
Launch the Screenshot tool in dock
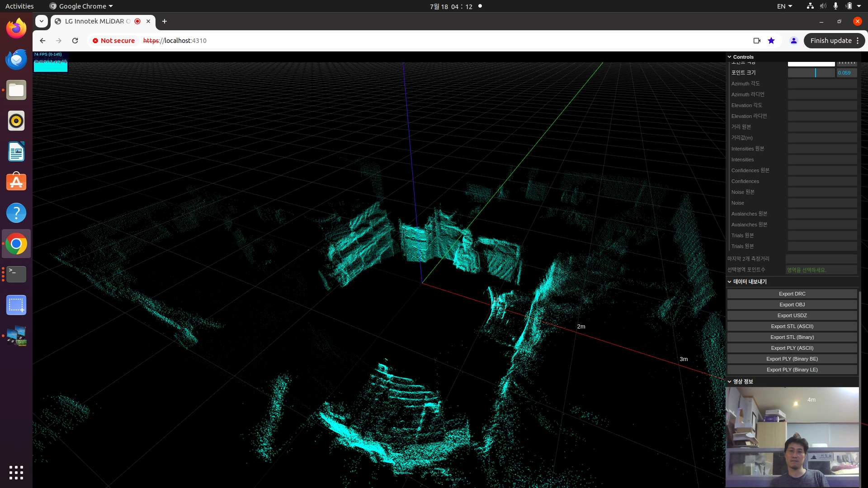16,305
